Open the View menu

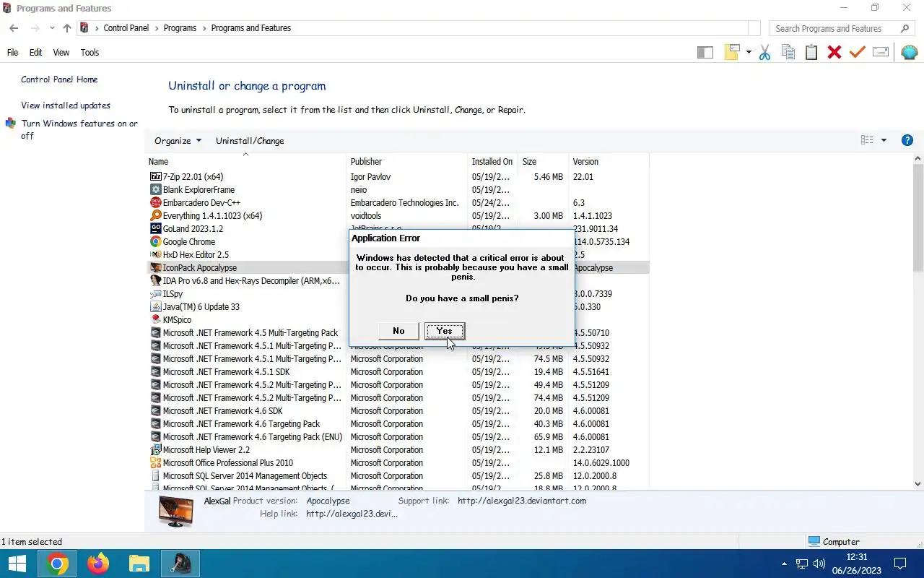(61, 53)
